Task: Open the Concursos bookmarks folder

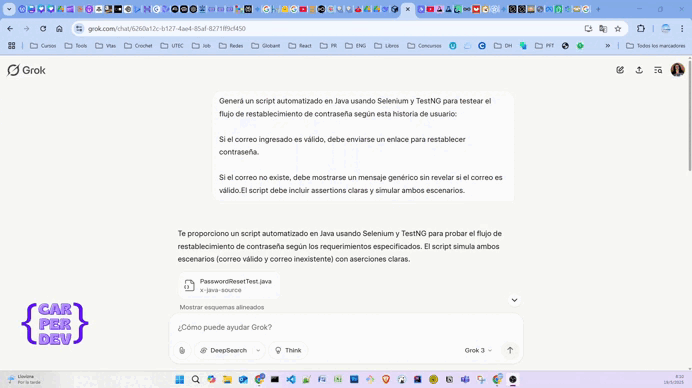Action: coord(424,45)
